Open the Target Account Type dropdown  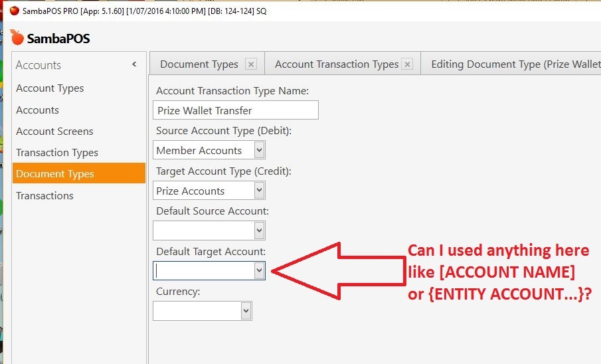(259, 190)
